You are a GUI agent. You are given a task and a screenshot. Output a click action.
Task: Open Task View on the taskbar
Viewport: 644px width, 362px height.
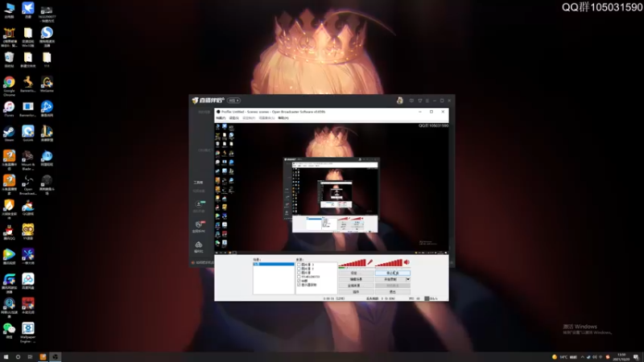coord(30,357)
